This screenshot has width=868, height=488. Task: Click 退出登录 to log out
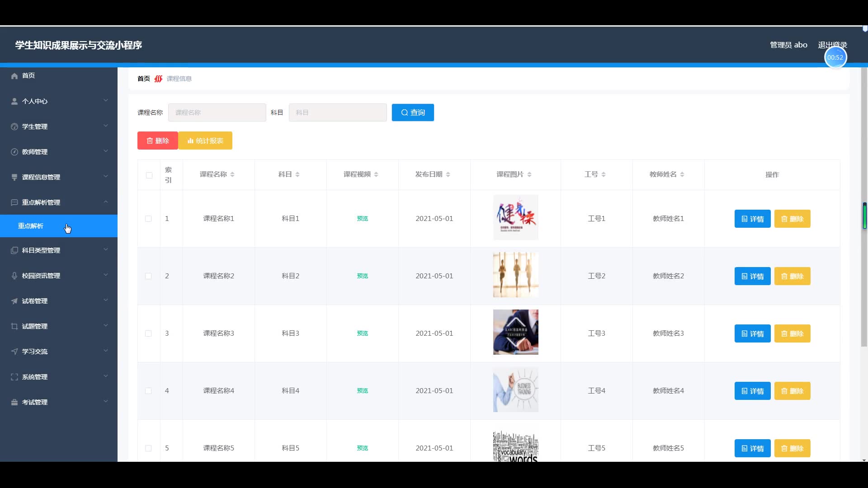point(833,45)
